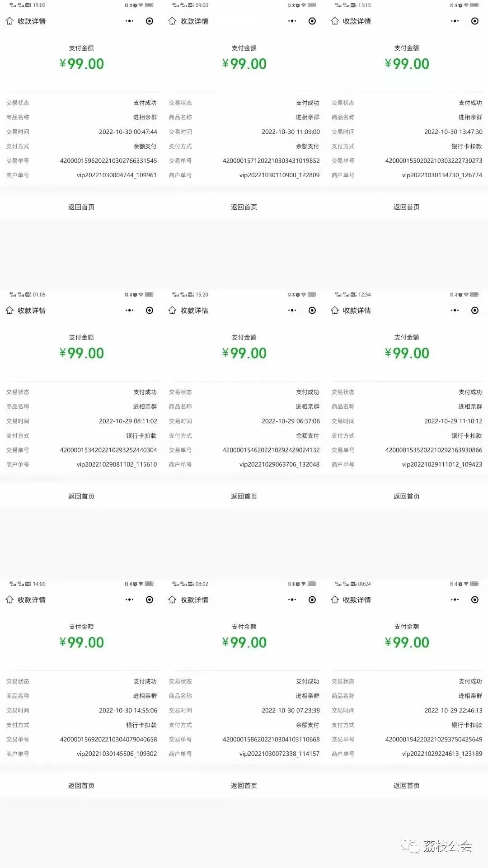Select 收款详情 title on top-middle receipt
Image resolution: width=488 pixels, height=868 pixels.
[197, 21]
